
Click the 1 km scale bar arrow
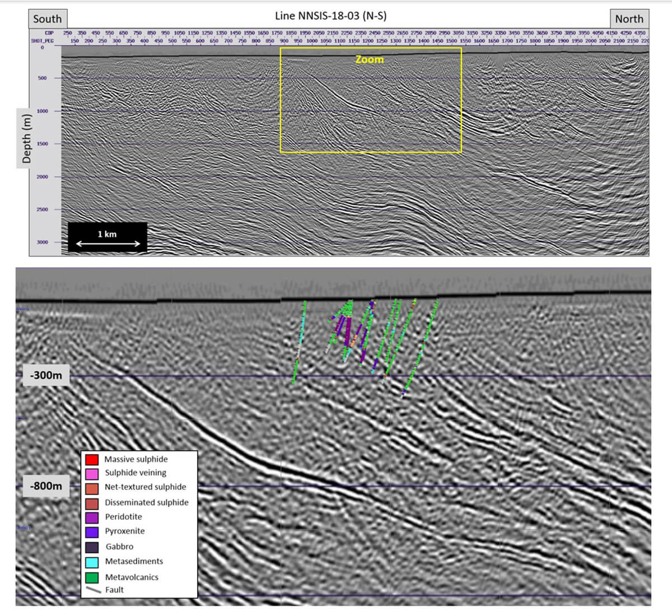pyautogui.click(x=108, y=244)
